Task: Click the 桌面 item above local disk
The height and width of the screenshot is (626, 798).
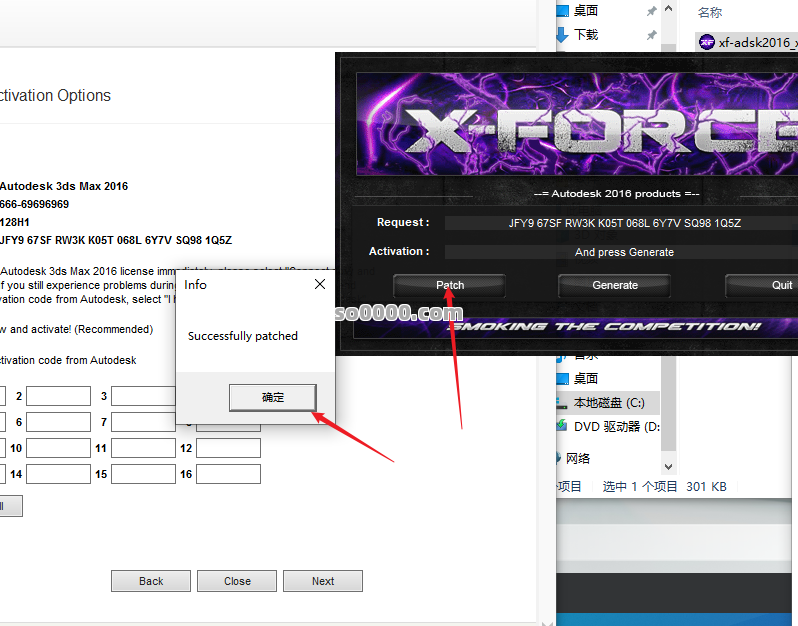Action: coord(585,378)
